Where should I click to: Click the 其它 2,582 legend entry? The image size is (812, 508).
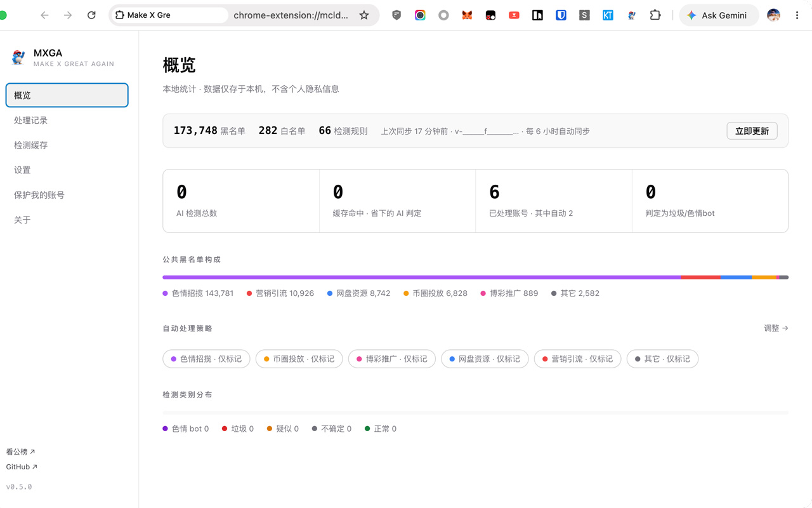[x=575, y=293]
